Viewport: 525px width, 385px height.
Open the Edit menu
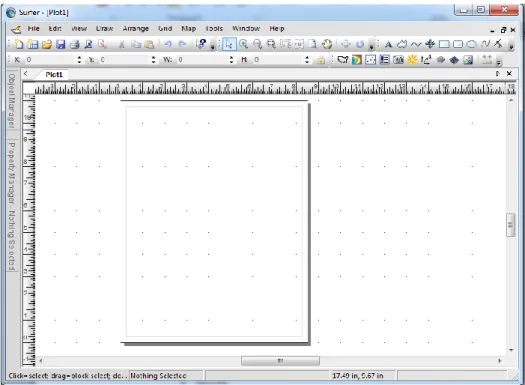(x=55, y=29)
